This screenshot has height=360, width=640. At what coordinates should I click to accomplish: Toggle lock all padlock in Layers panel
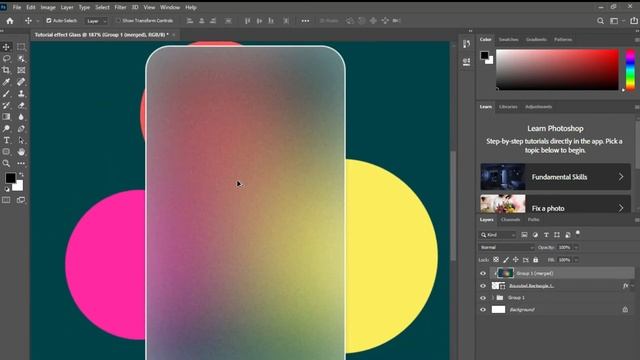pyautogui.click(x=536, y=260)
